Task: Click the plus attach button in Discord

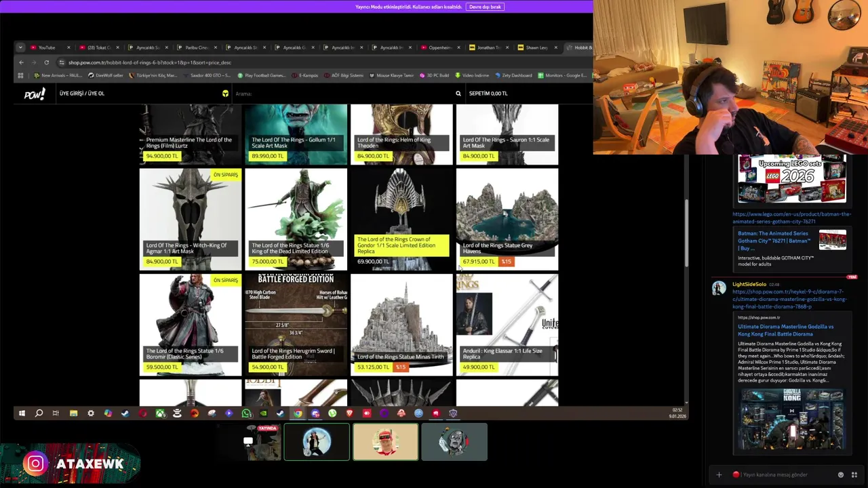Action: tap(719, 475)
